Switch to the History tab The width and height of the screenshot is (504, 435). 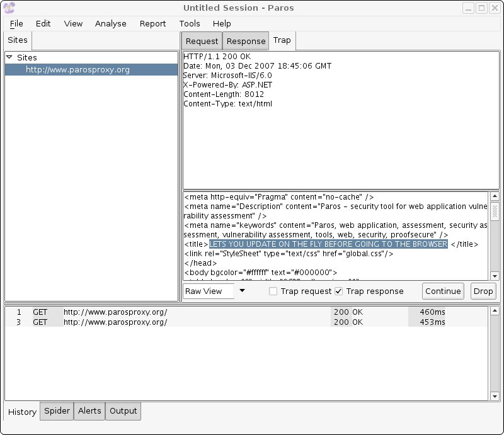tap(22, 412)
